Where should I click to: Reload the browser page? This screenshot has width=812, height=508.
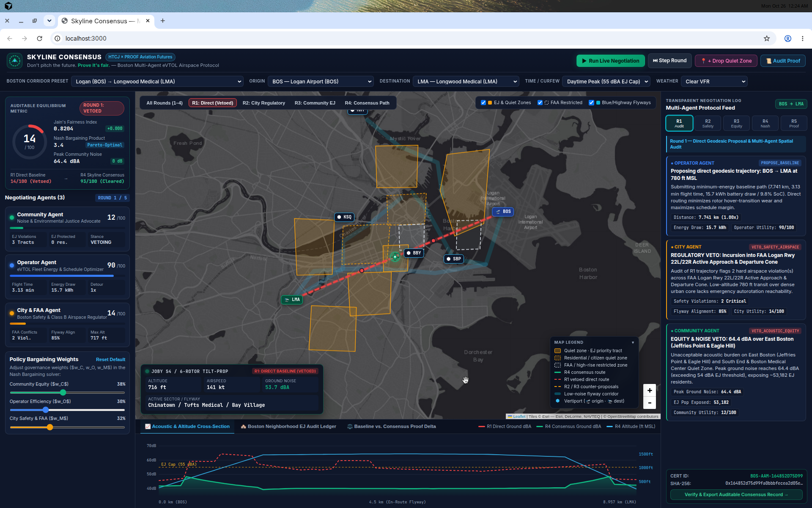(40, 39)
